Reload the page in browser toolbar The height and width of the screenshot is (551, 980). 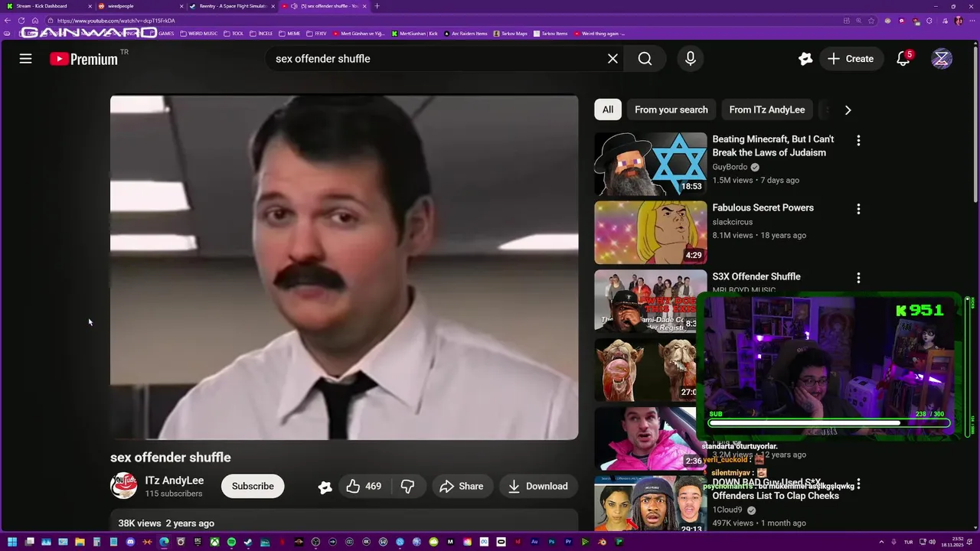[21, 21]
